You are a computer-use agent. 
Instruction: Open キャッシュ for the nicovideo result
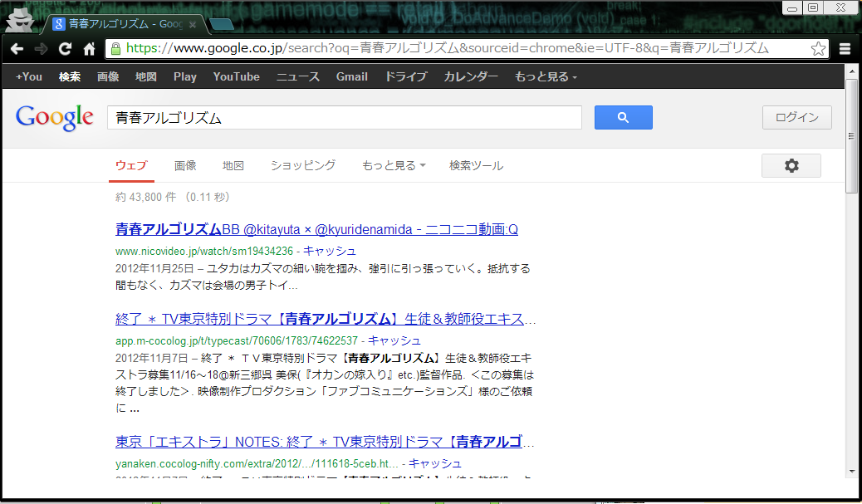point(330,252)
